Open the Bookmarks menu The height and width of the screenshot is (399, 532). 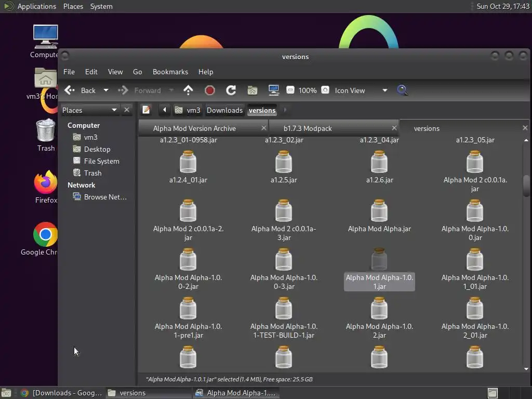pyautogui.click(x=170, y=72)
